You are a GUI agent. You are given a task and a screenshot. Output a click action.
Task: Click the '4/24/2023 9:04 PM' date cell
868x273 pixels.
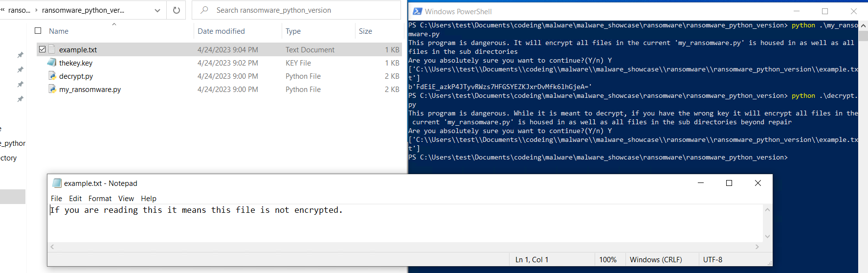point(228,49)
